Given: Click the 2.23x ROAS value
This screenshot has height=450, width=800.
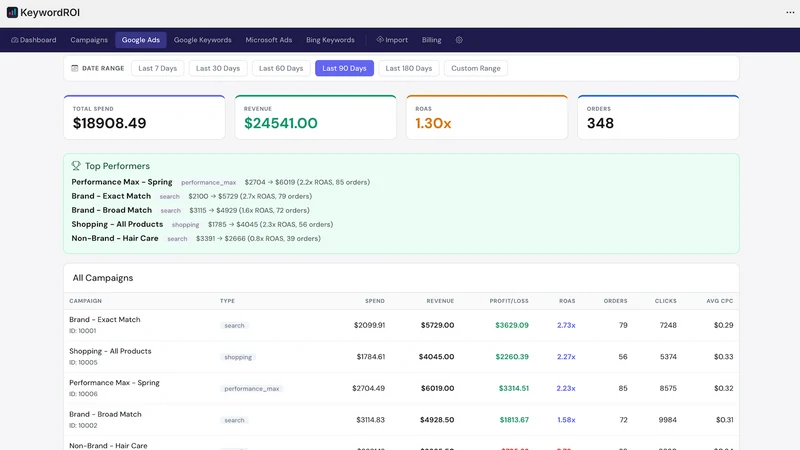Looking at the screenshot, I should (566, 388).
